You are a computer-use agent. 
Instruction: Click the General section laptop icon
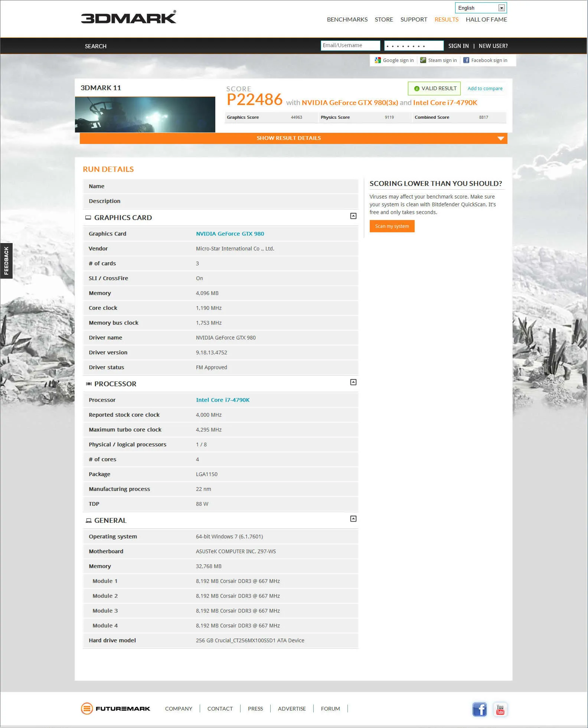(88, 521)
